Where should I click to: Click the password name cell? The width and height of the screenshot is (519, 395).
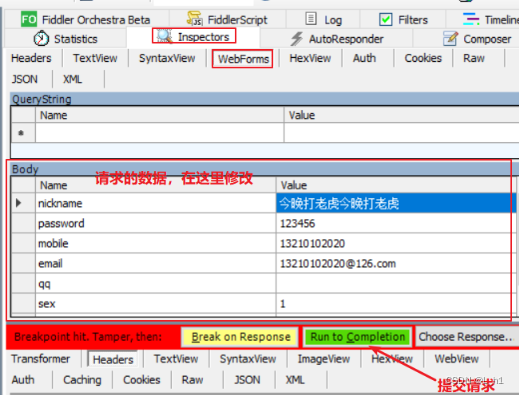[156, 223]
